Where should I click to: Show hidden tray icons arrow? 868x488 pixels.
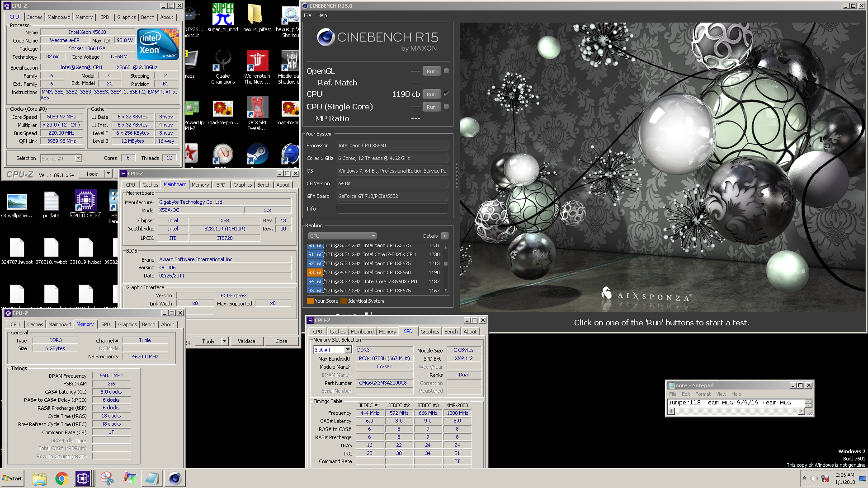click(x=804, y=478)
